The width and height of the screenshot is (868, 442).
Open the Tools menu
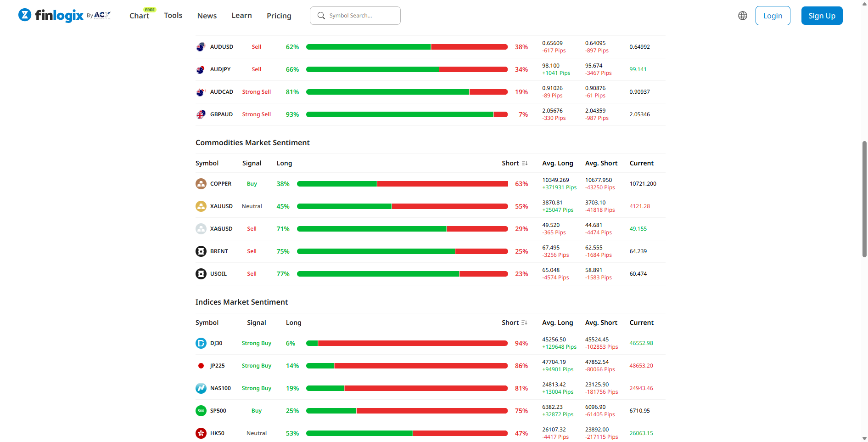pos(173,16)
